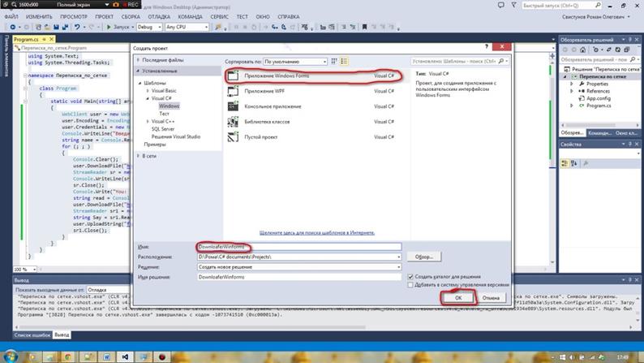The height and width of the screenshot is (363, 644).
Task: Click the 'Имя решения' text field
Action: point(299,277)
